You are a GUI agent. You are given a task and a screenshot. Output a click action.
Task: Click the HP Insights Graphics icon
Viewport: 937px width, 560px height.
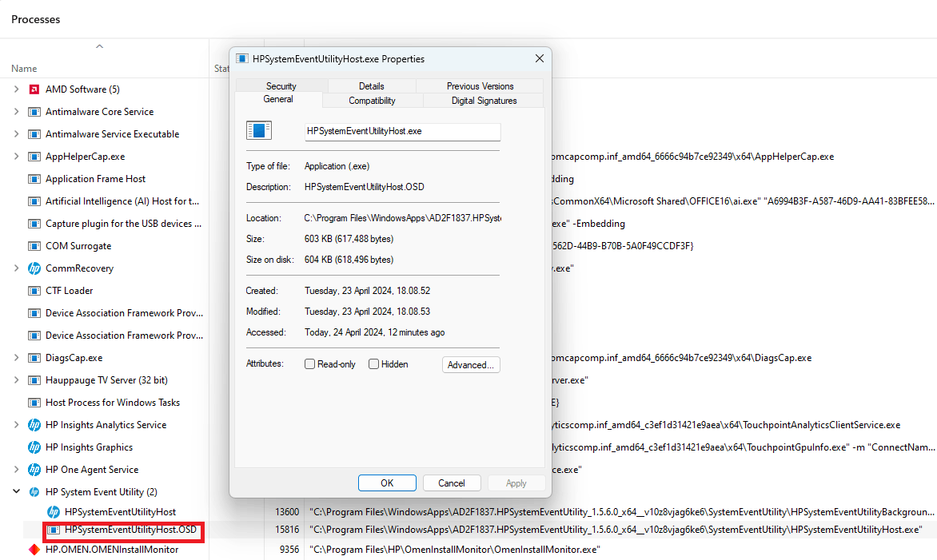tap(34, 448)
